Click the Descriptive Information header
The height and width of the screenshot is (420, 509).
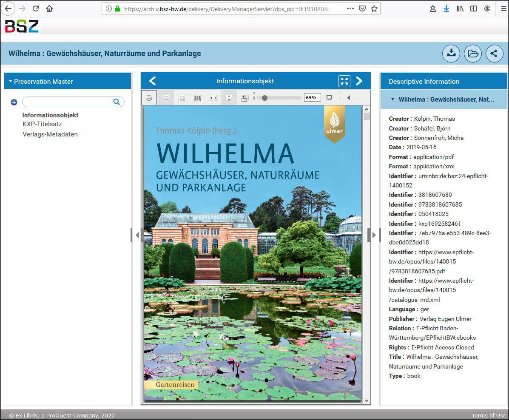[x=424, y=82]
